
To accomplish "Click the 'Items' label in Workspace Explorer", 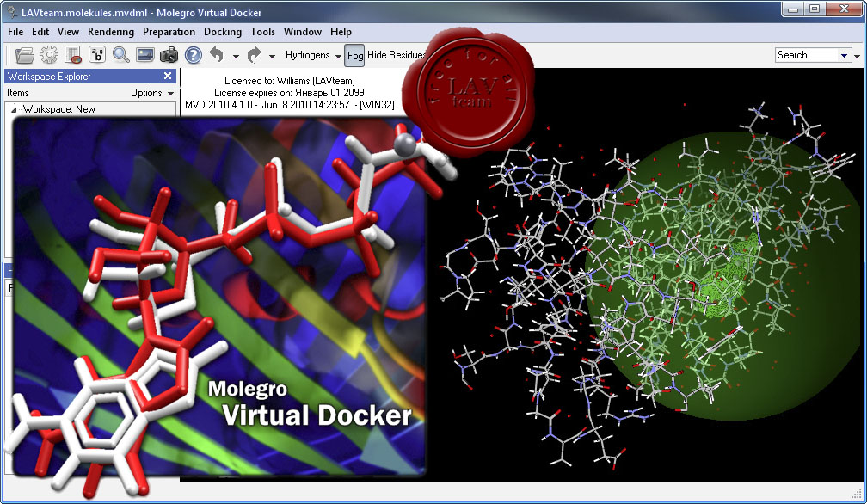I will click(18, 93).
